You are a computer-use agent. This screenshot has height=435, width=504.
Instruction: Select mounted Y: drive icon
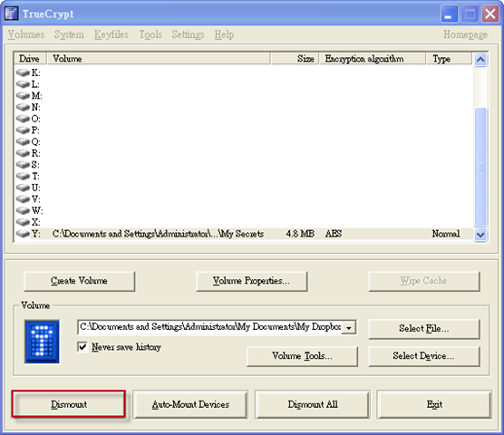(x=23, y=234)
